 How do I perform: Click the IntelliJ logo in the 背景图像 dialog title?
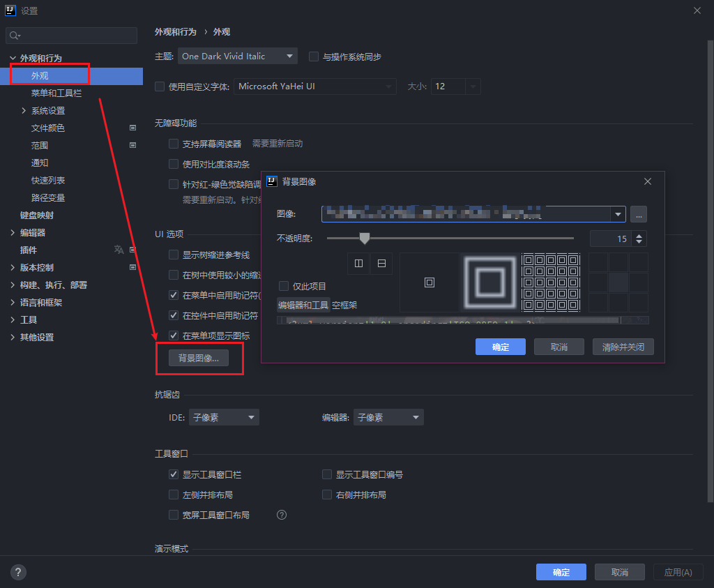(x=272, y=181)
